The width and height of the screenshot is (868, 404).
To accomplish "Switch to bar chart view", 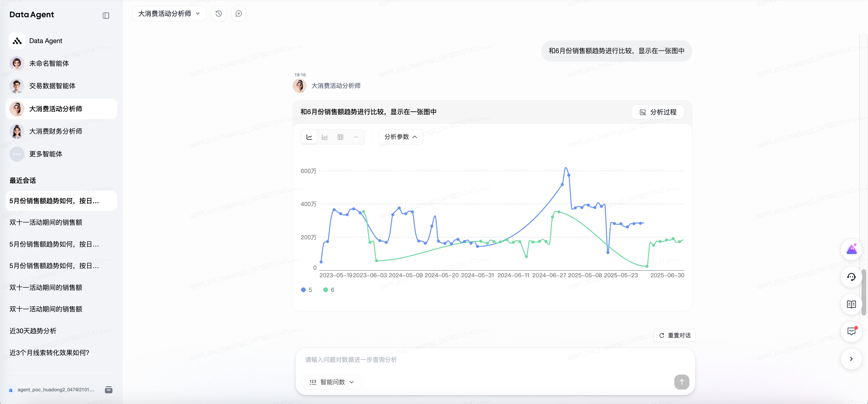I will pos(324,137).
